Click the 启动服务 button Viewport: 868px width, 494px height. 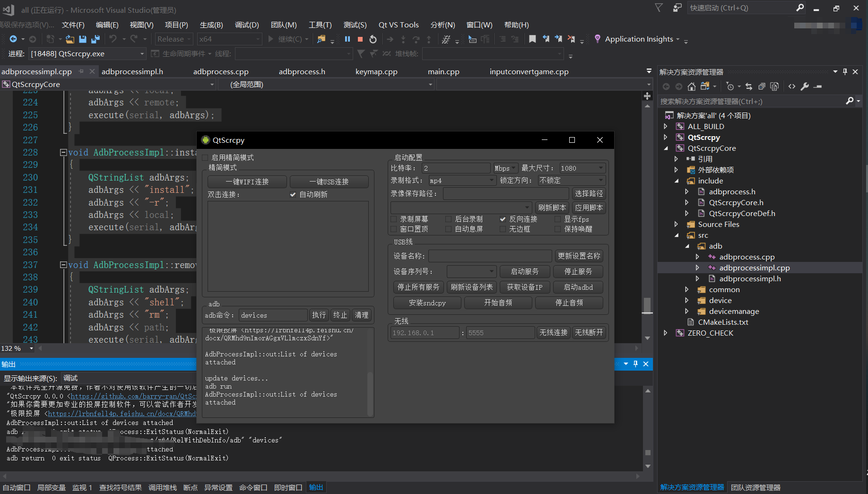[525, 271]
